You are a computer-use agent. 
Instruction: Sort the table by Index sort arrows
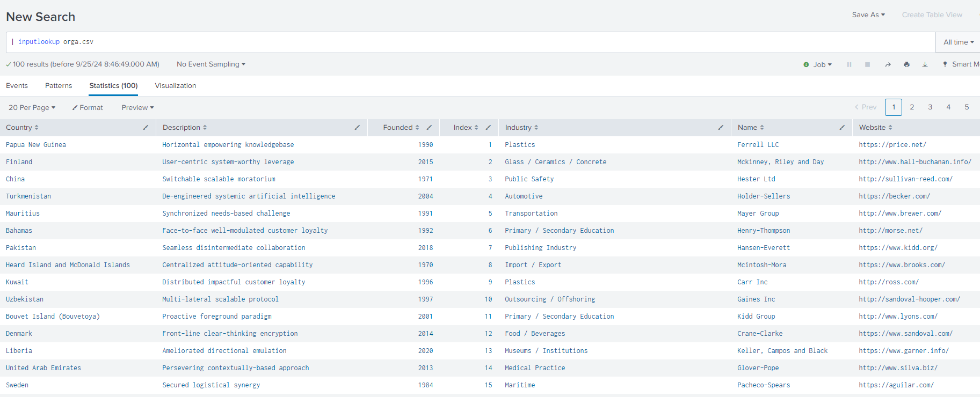pyautogui.click(x=476, y=128)
